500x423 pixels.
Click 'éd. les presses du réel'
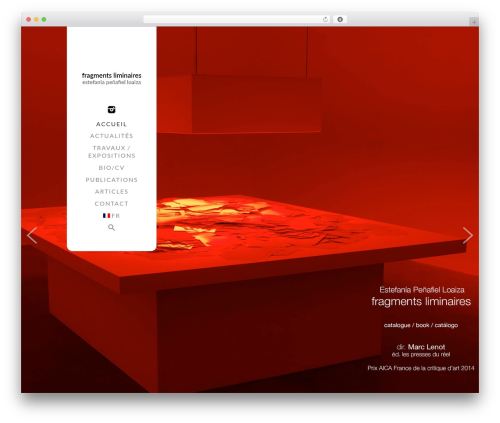[x=421, y=354]
